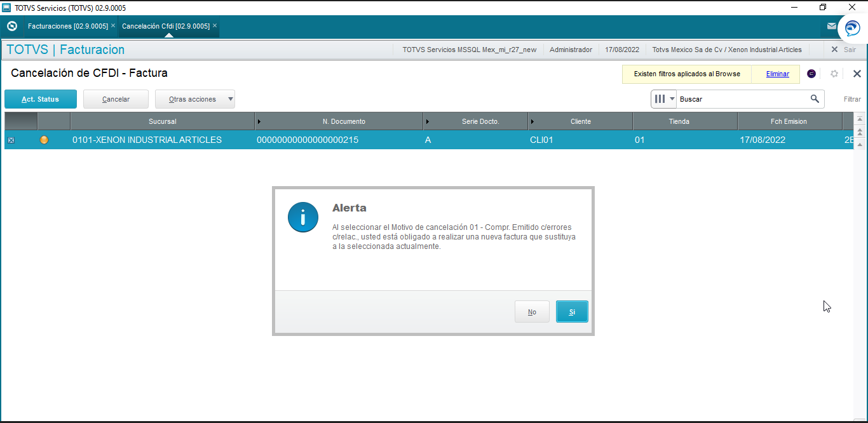868x423 pixels.
Task: Click the Serie Docto. column arrow
Action: [428, 121]
